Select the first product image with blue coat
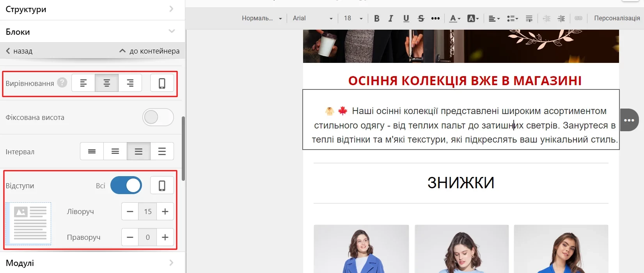Viewport: 644px width, 273px height. click(x=361, y=249)
